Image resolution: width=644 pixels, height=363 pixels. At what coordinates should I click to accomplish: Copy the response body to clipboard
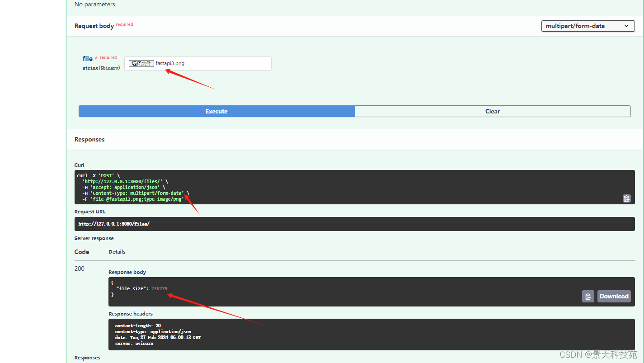[588, 297]
